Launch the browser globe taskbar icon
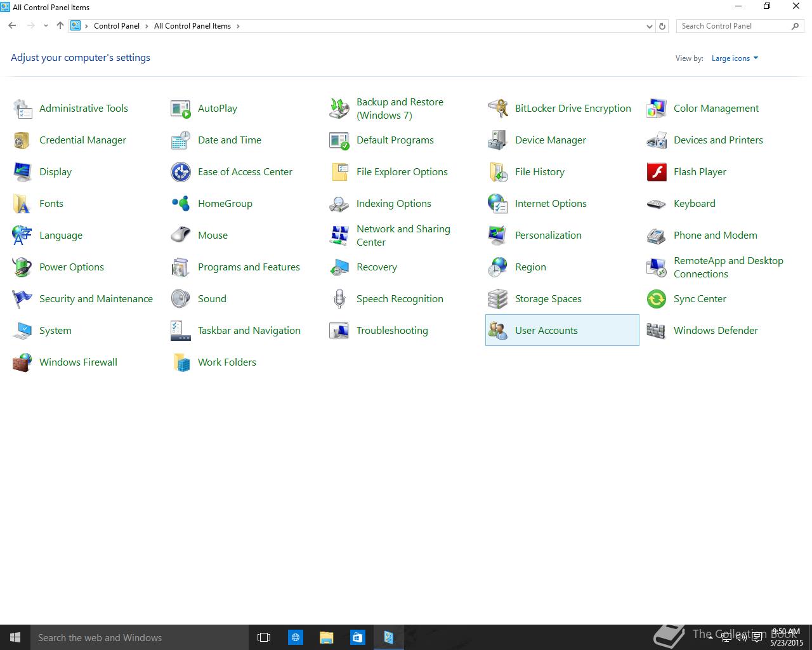 click(x=296, y=637)
